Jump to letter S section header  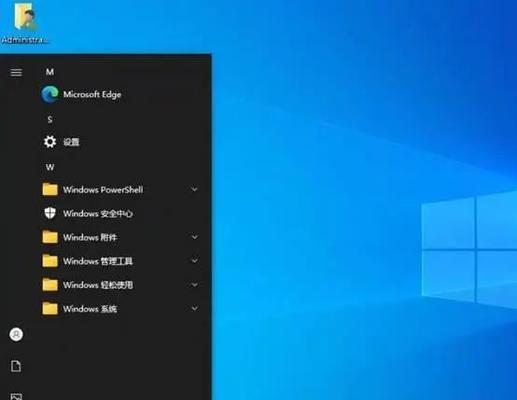(50, 119)
